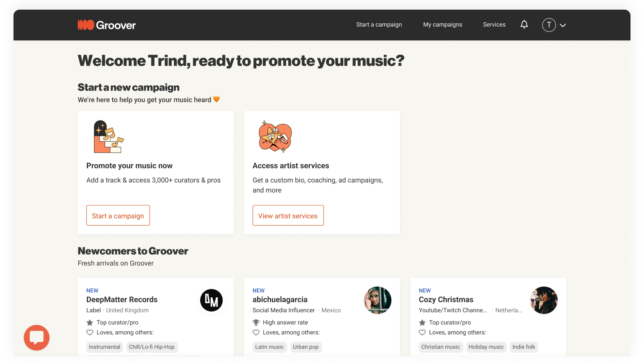This screenshot has width=644, height=362.
Task: Click the Start a campaign button
Action: (x=118, y=215)
